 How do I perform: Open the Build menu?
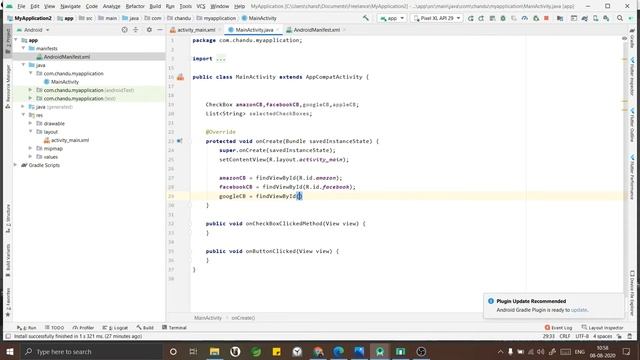(x=155, y=6)
